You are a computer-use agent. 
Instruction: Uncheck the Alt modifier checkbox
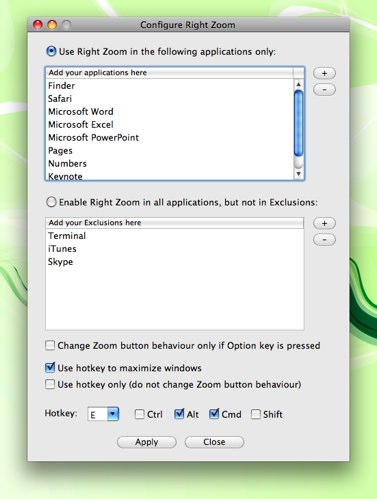pyautogui.click(x=179, y=414)
